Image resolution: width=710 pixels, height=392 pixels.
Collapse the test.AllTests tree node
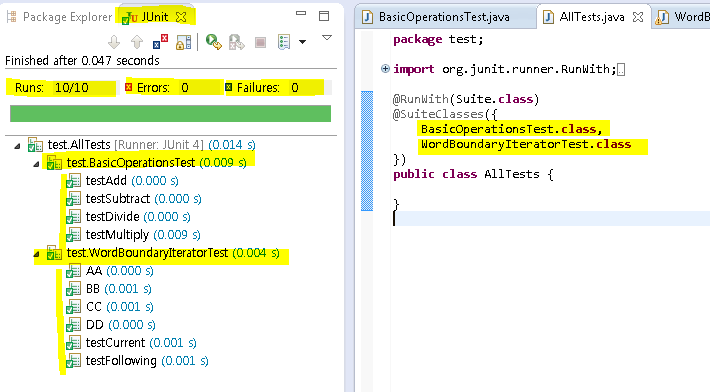point(17,146)
